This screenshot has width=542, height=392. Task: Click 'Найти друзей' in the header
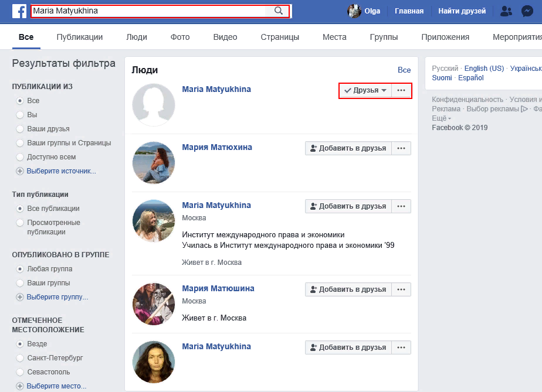coord(462,11)
